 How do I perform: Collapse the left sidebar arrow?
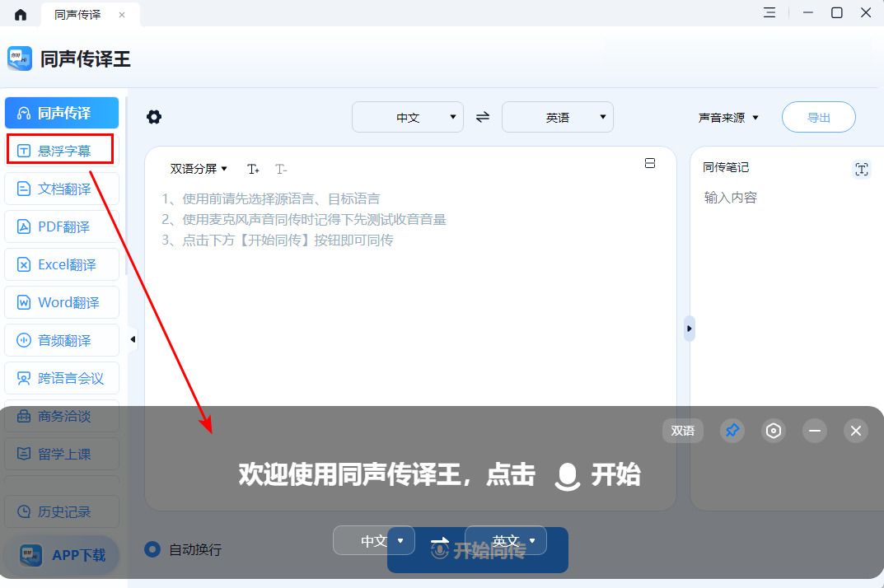coord(133,339)
